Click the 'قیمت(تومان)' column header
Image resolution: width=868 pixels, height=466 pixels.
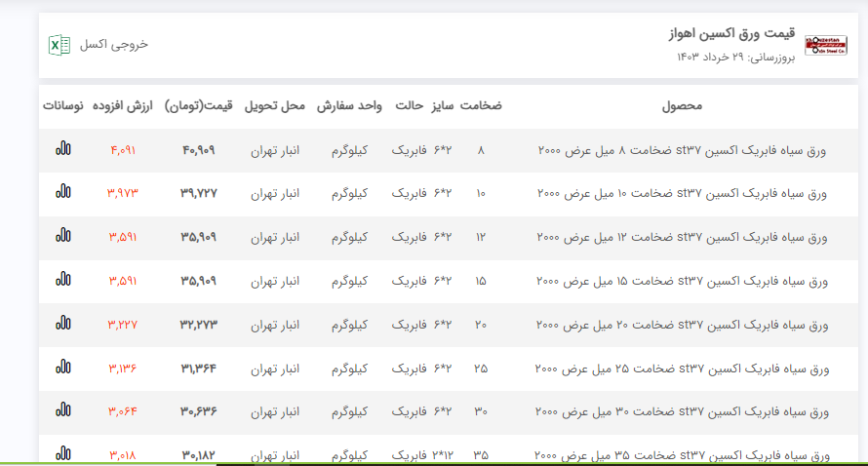199,105
